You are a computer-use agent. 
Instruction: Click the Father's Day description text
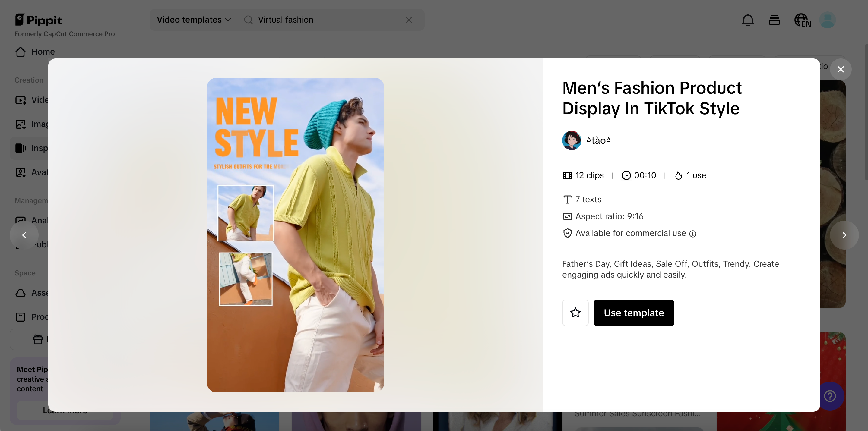(670, 269)
